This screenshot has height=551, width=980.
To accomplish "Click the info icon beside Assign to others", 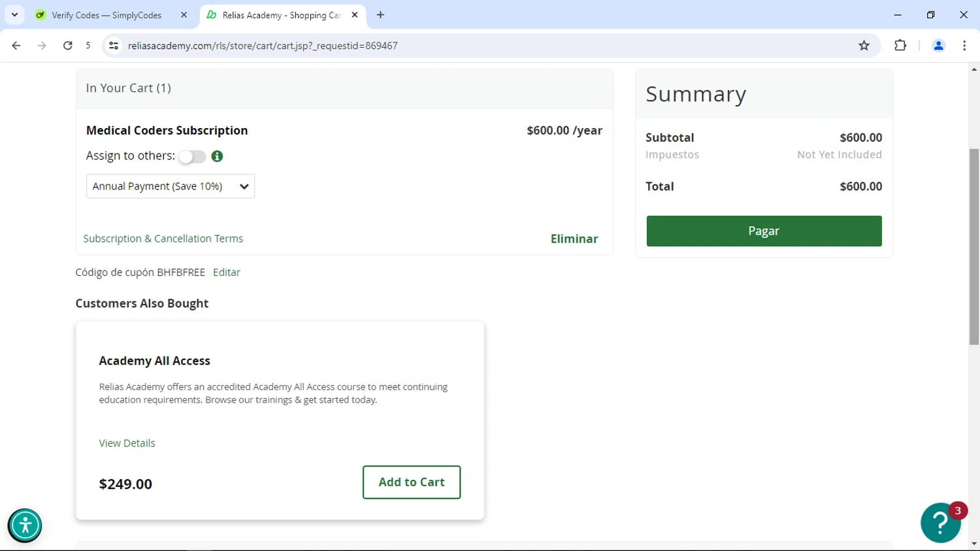I will tap(217, 156).
